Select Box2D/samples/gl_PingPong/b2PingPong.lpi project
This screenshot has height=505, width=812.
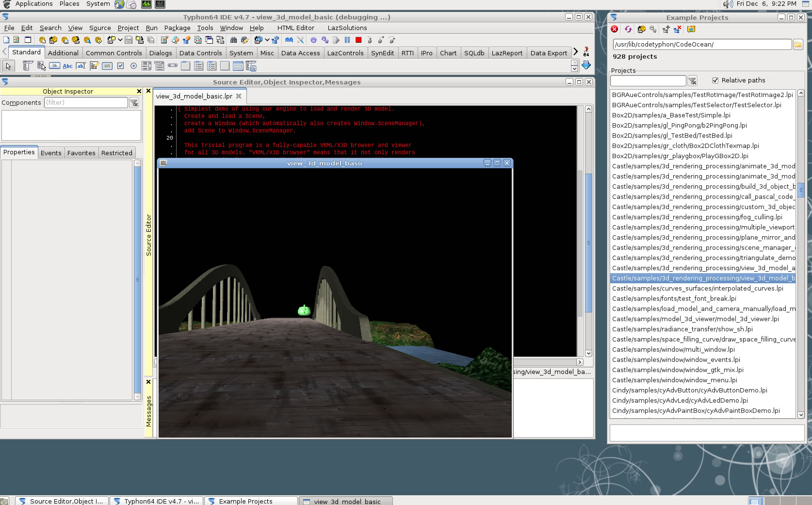[703, 125]
